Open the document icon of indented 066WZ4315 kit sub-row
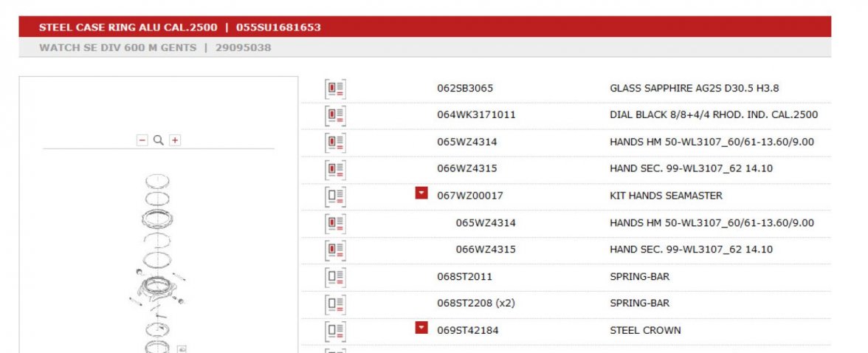Image resolution: width=868 pixels, height=353 pixels. [x=335, y=250]
